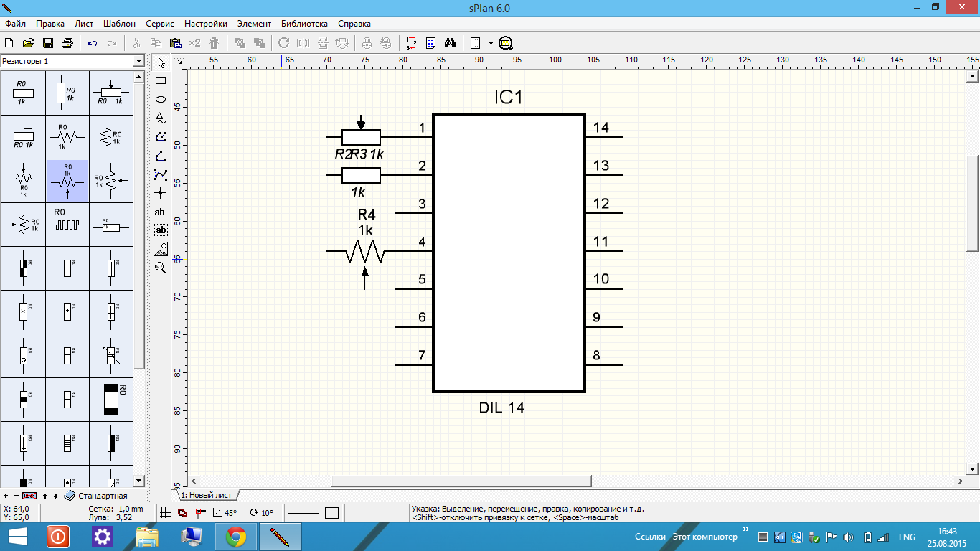Click the Save diskette icon
Screen dimensions: 980x551
(48, 43)
